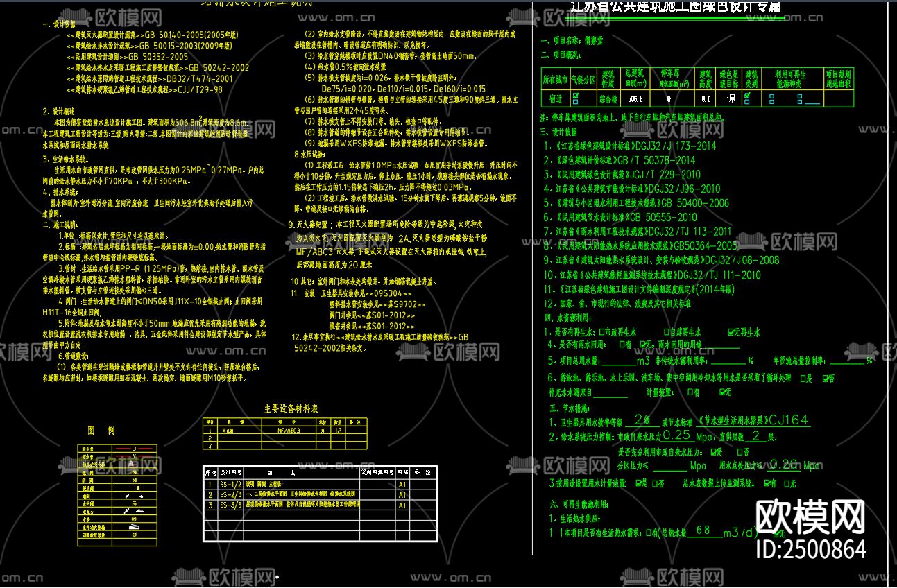This screenshot has width=897, height=588.
Task: Select the "综合楼" building type cell
Action: click(608, 99)
